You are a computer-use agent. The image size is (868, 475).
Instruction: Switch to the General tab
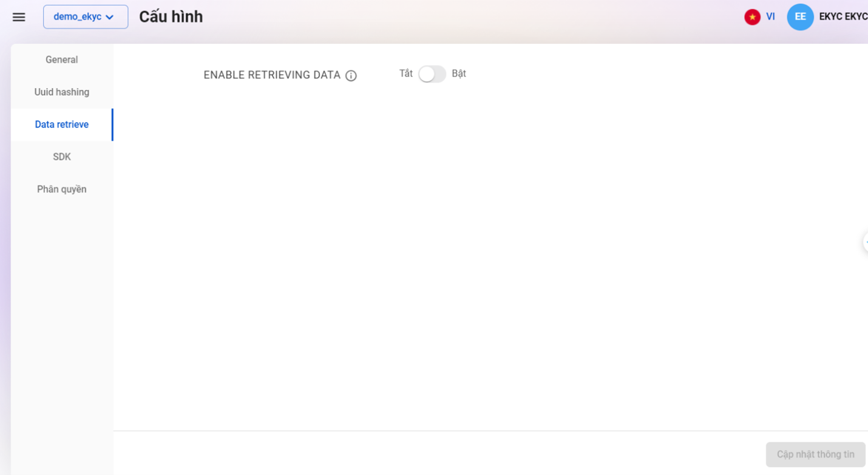click(61, 60)
